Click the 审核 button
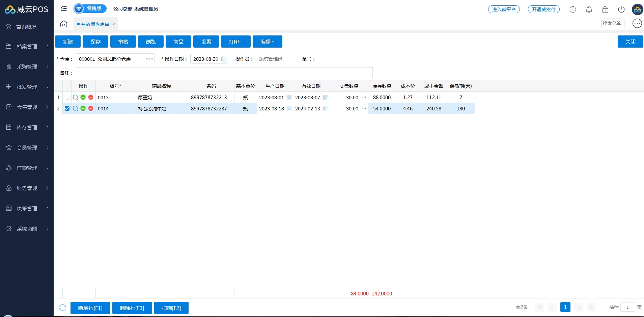The height and width of the screenshot is (317, 644). (123, 42)
